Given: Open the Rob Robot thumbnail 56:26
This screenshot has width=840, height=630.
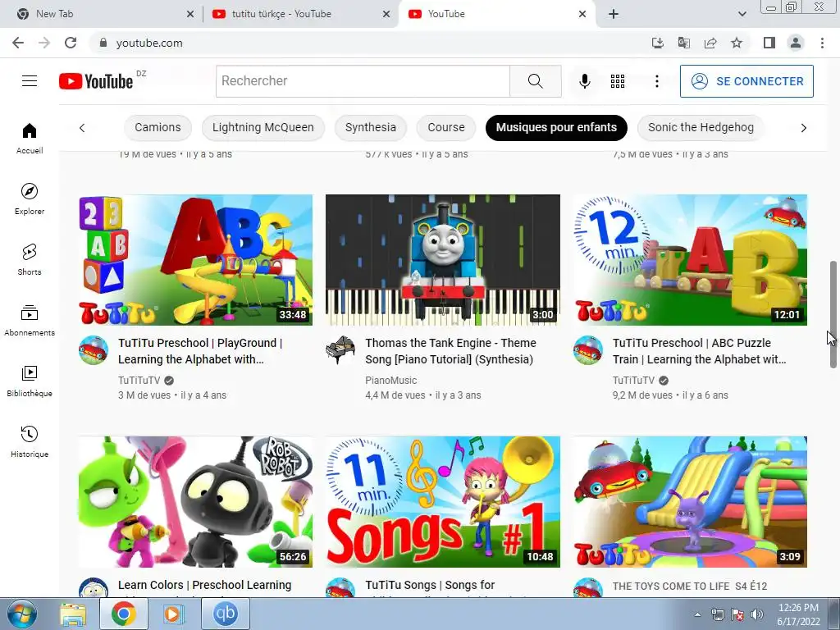Looking at the screenshot, I should click(x=195, y=501).
